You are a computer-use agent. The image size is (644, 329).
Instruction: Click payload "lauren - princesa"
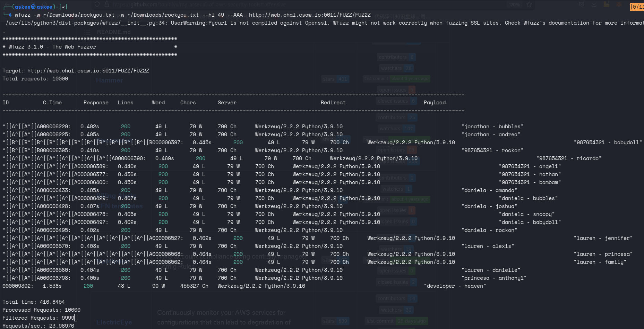click(x=603, y=254)
